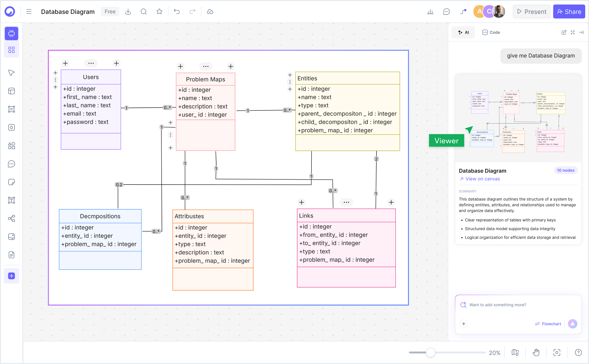The height and width of the screenshot is (364, 589).
Task: Collapse the AI side panel
Action: [582, 32]
